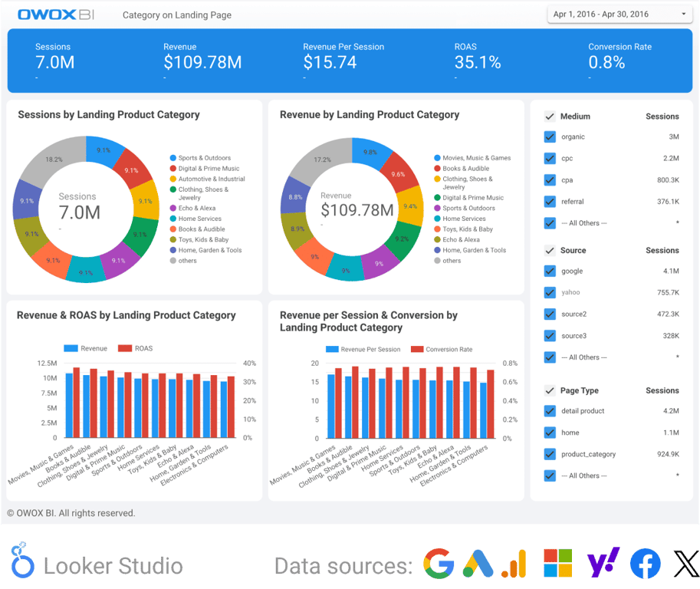Click the 924.9K product_category sessions value
This screenshot has height=589, width=700.
click(x=668, y=455)
